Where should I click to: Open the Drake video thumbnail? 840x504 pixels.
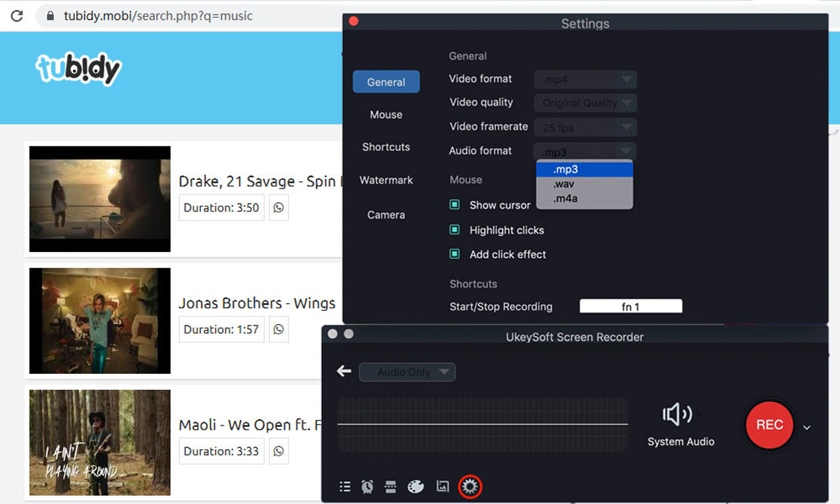[100, 199]
